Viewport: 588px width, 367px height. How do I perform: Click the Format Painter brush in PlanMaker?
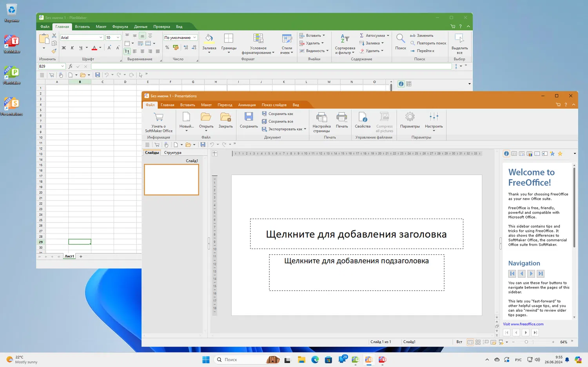(x=54, y=51)
